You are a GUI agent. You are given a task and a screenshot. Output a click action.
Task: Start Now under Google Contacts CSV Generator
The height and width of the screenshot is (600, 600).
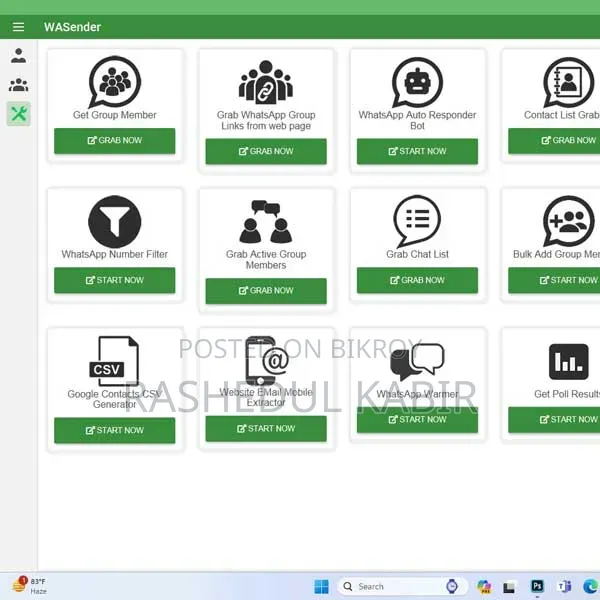[x=115, y=430]
